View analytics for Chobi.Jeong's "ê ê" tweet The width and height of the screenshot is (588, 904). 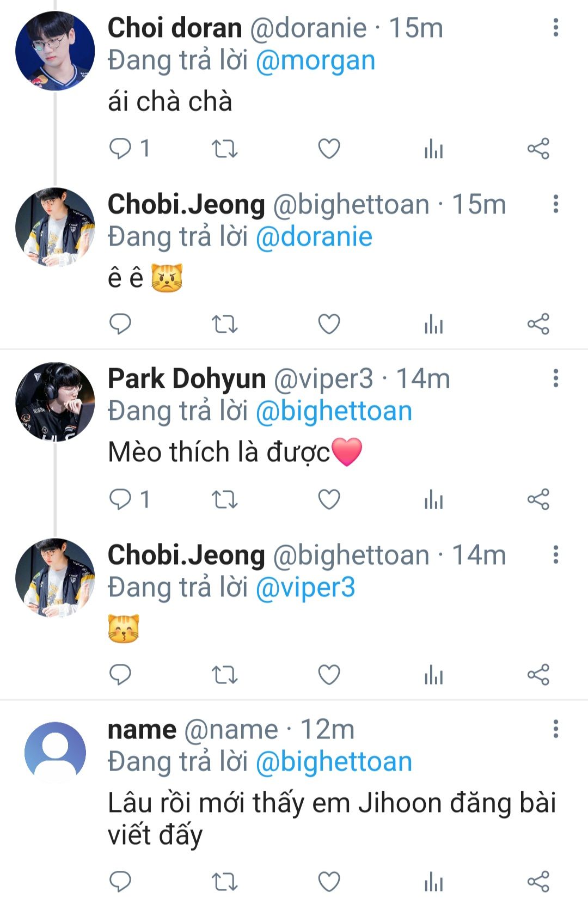433,324
